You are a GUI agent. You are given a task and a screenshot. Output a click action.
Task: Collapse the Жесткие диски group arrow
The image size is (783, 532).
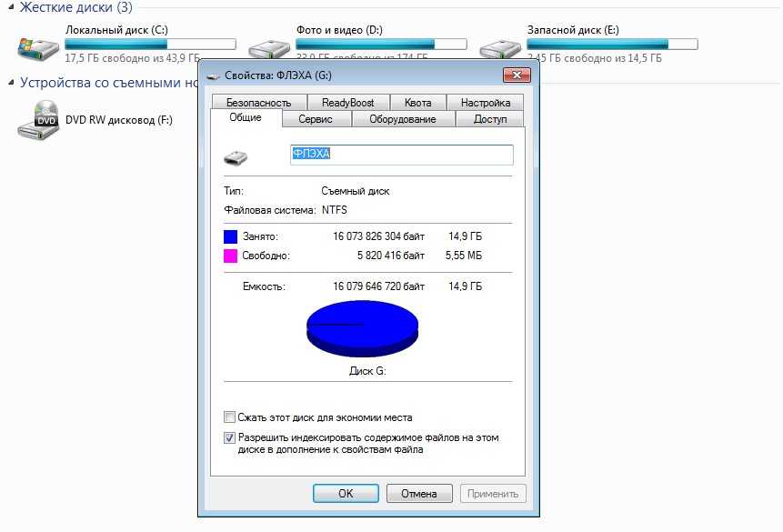[12, 8]
